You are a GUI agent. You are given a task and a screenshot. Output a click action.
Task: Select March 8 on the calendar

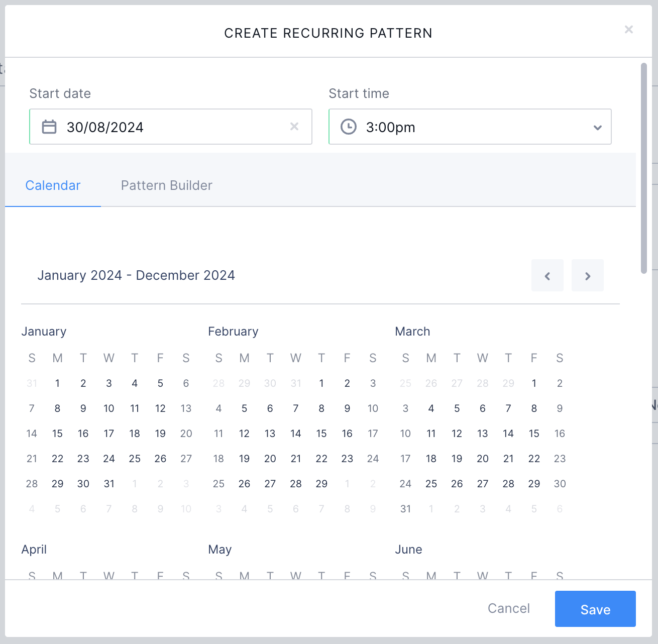534,408
